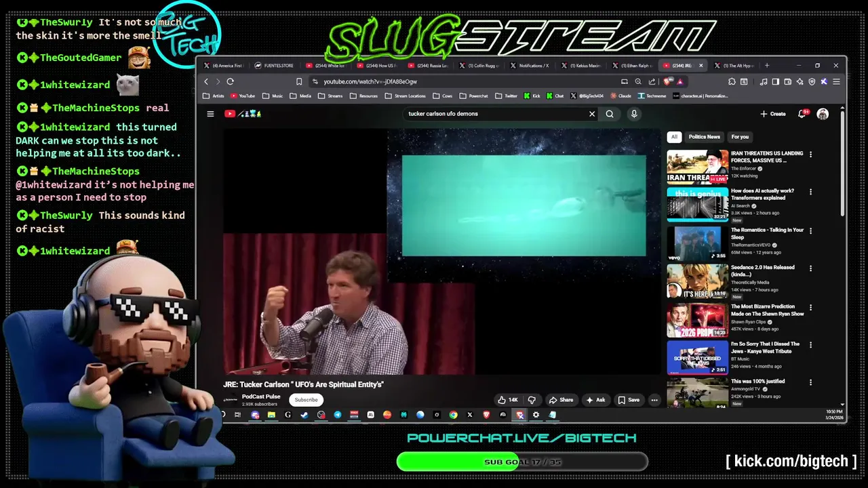Open menu for Iran Threatens video
868x488 pixels.
tap(810, 154)
